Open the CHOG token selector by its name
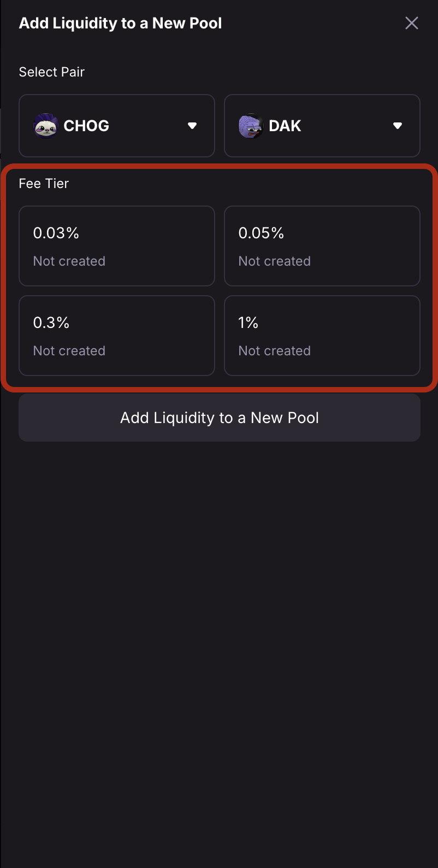 (x=86, y=126)
